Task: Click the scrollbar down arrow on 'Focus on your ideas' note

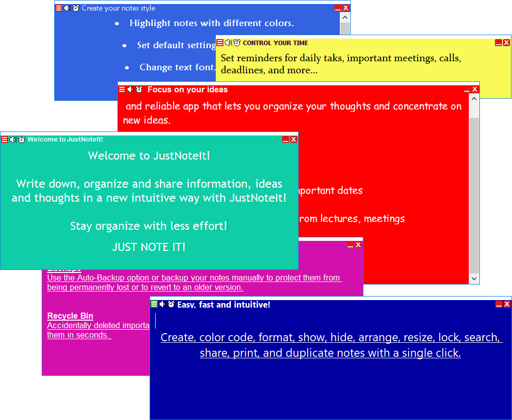Action: [474, 278]
